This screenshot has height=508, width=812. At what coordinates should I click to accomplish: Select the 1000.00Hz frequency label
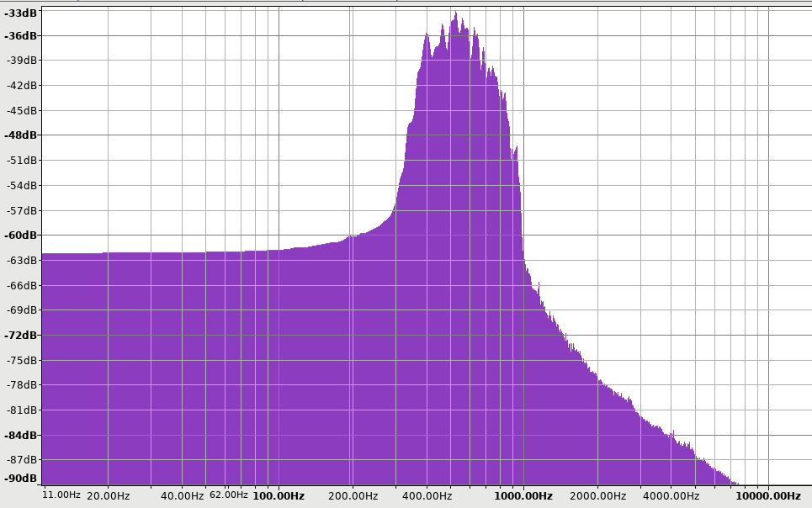523,496
